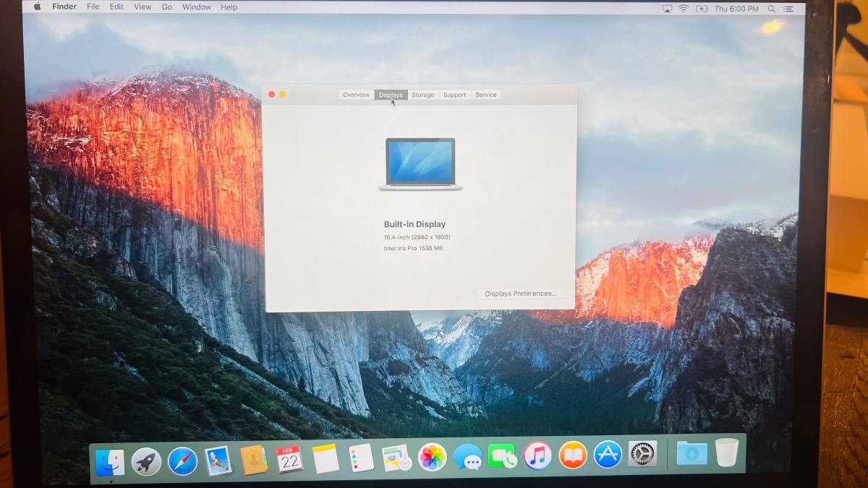The height and width of the screenshot is (488, 868).
Task: Open Contacts book icon in Dock
Action: pyautogui.click(x=254, y=459)
